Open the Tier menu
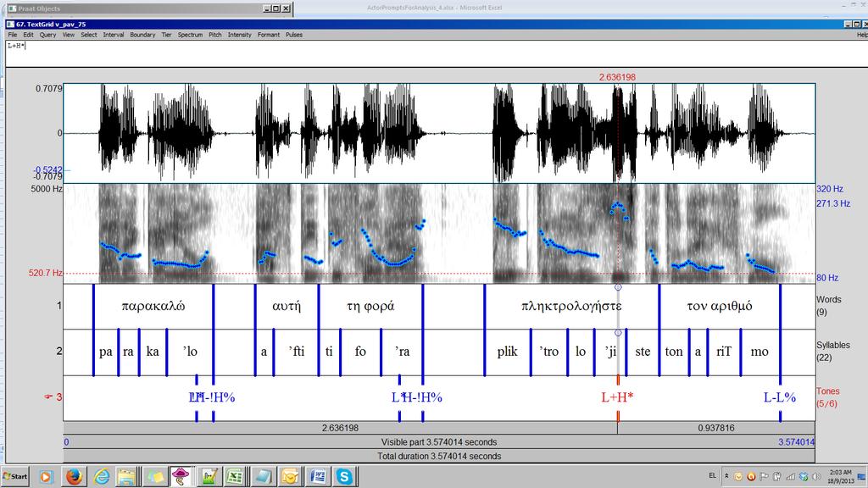Viewport: 868px width, 488px height. (x=167, y=35)
